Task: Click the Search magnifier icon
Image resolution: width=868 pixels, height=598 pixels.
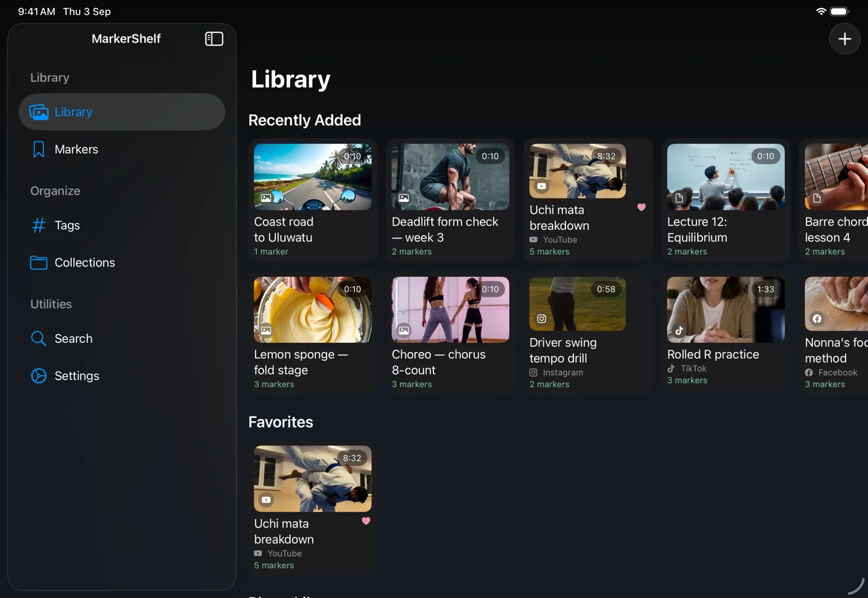Action: click(x=38, y=339)
